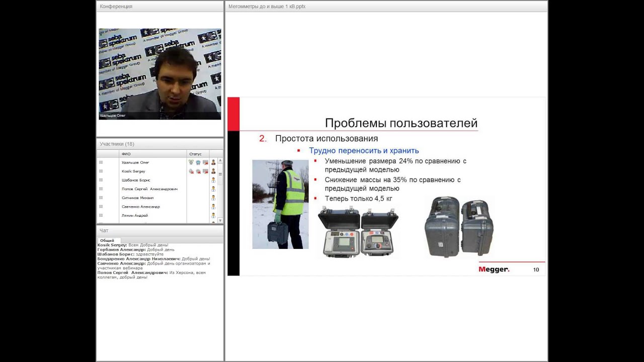Click the participant avatar icon for Попов Сергей Александрович
Image resolution: width=644 pixels, height=362 pixels.
(x=213, y=189)
